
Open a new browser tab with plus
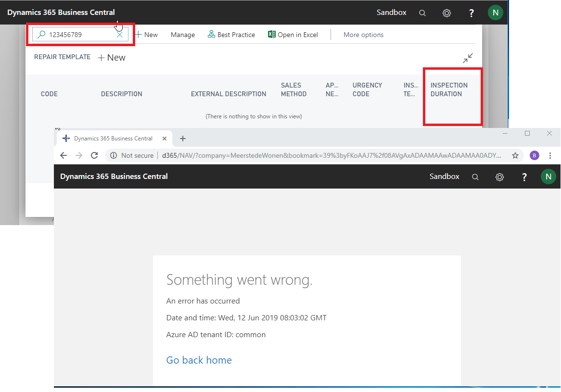182,139
